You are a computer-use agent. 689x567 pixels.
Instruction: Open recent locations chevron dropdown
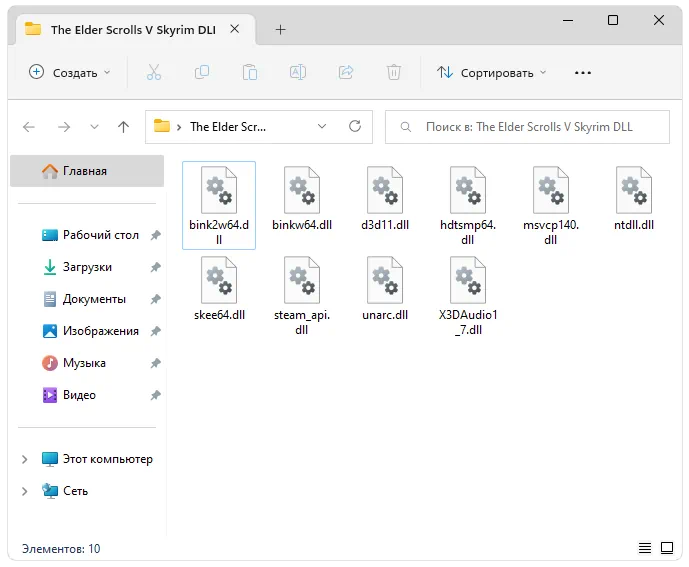tap(94, 127)
